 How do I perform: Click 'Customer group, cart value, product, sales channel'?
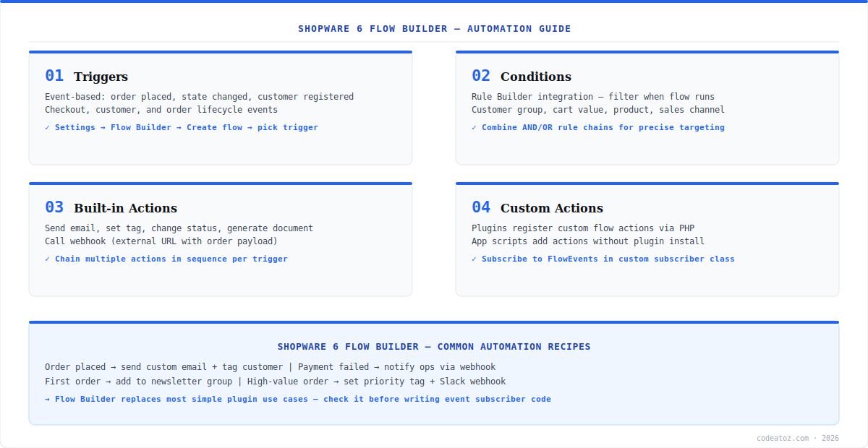point(598,110)
